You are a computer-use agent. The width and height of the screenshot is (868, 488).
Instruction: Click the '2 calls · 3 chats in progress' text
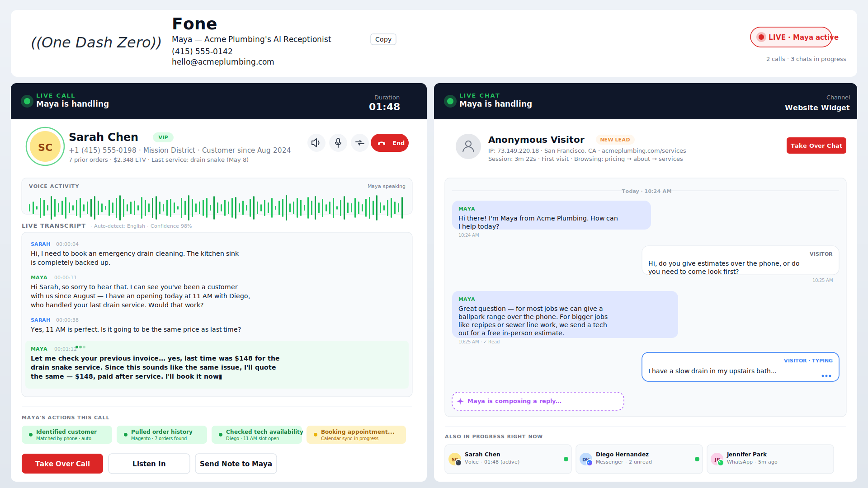coord(806,59)
